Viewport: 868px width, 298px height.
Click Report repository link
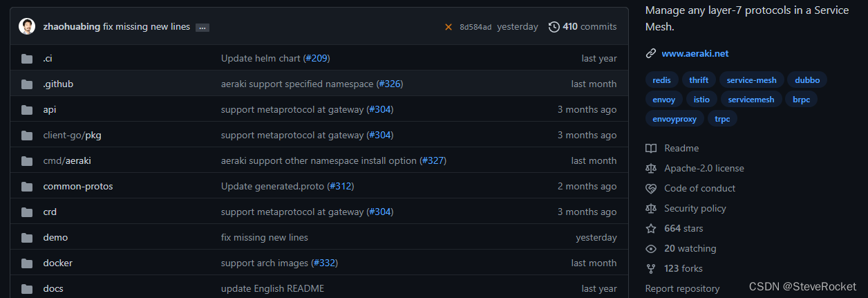682,289
